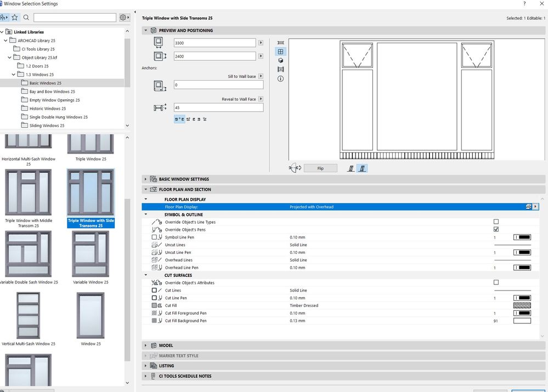The width and height of the screenshot is (548, 392).
Task: Open the favorites star icon
Action: pos(15,18)
